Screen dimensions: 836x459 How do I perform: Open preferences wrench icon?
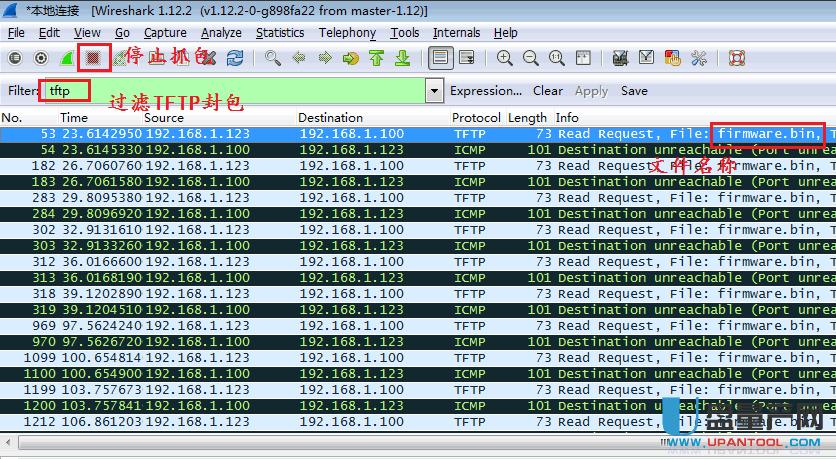(699, 58)
